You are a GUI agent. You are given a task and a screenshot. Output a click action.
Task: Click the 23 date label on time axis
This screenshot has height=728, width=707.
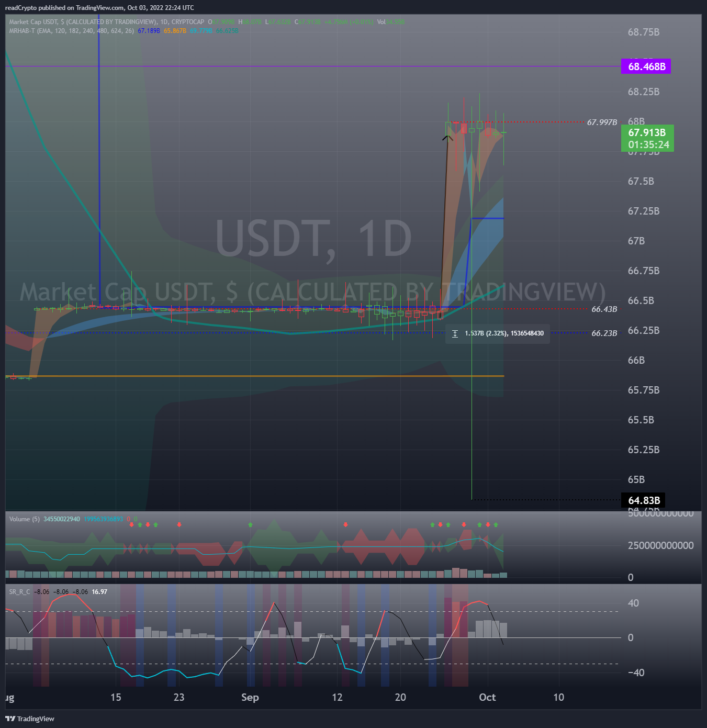coord(179,697)
